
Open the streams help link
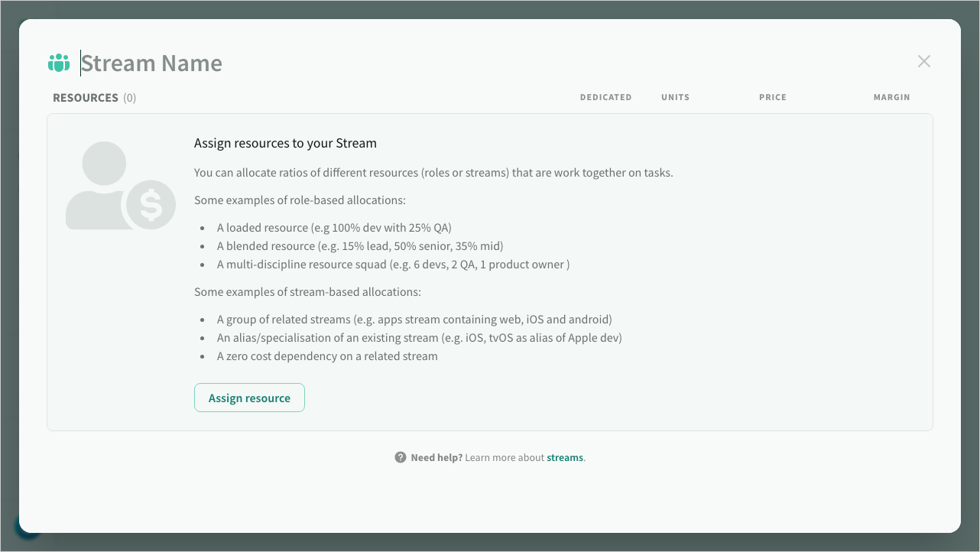[565, 457]
